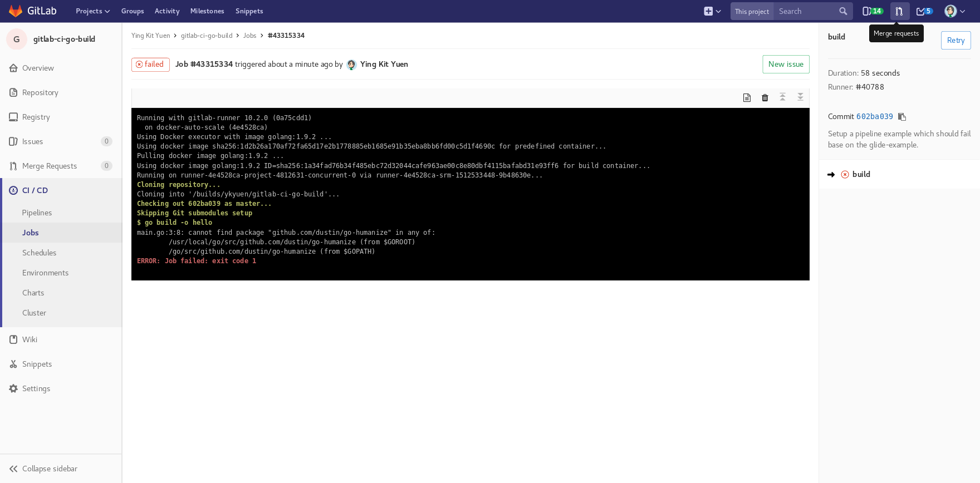Click the failed status badge

[150, 65]
